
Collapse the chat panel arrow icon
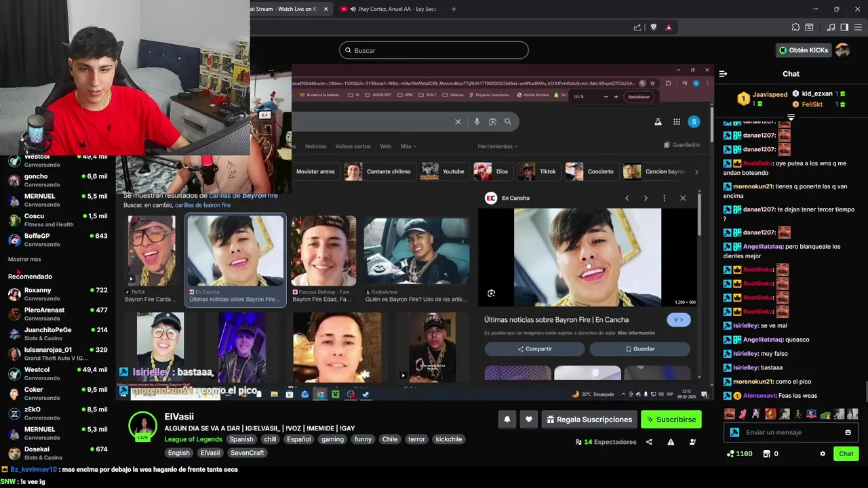click(x=723, y=74)
